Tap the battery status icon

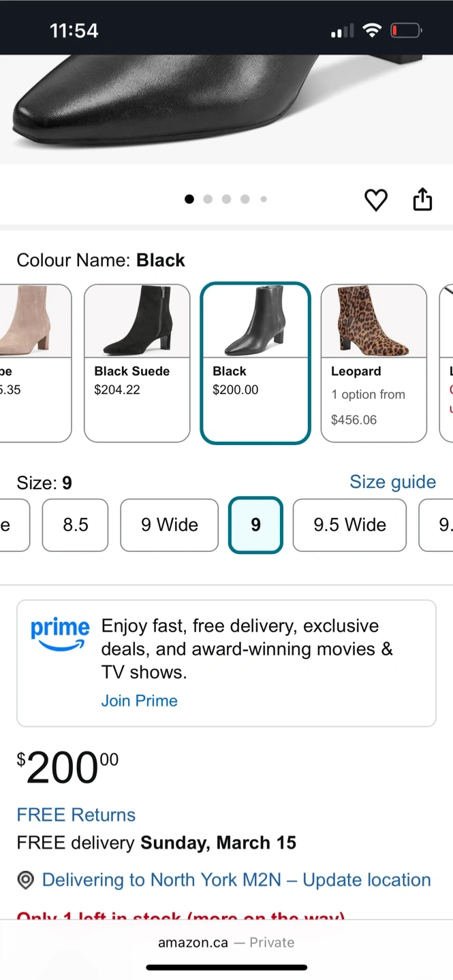(x=406, y=31)
